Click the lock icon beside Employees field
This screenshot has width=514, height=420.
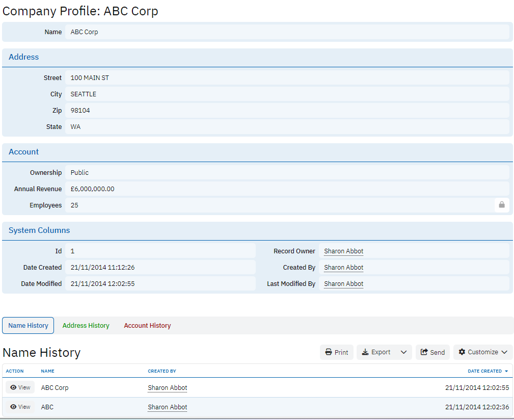point(501,205)
